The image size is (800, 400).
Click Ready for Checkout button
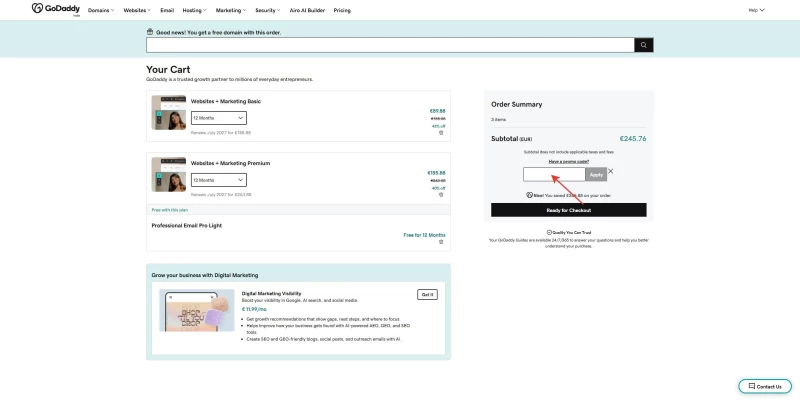click(568, 210)
